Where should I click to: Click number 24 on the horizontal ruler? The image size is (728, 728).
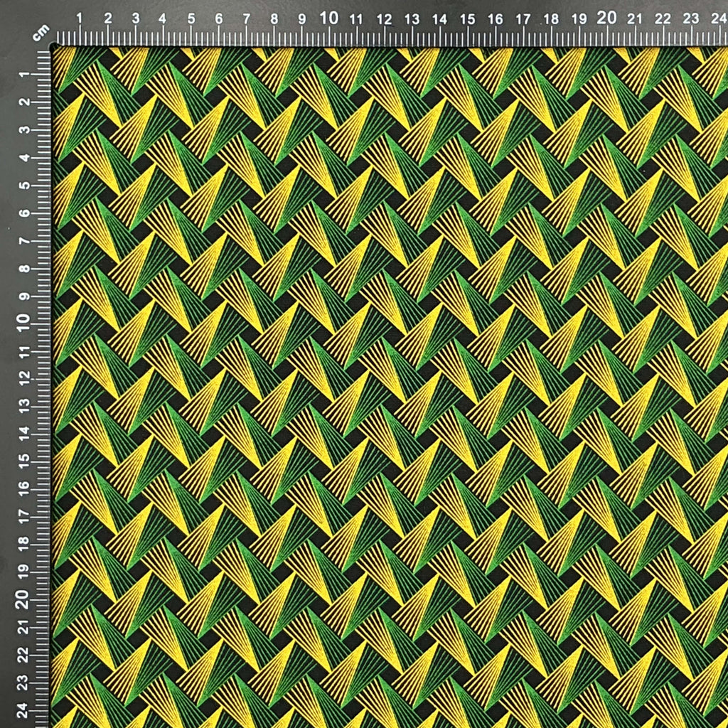point(719,18)
